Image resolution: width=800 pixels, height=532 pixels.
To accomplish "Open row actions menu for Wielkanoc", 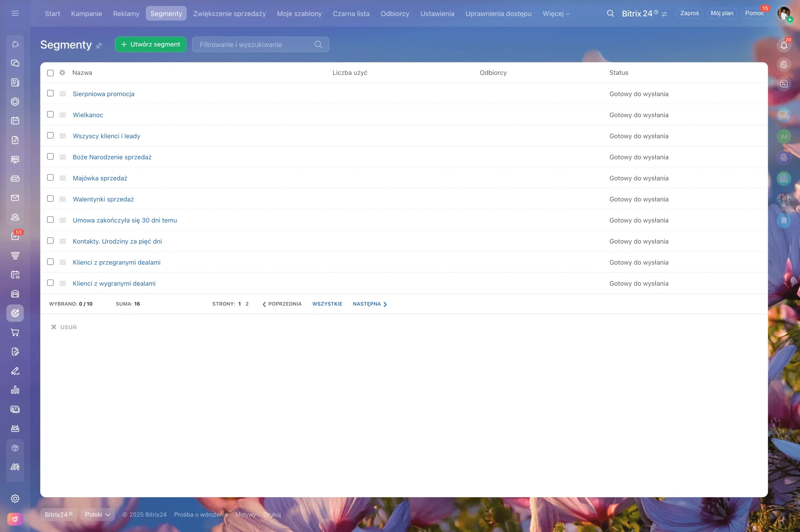I will click(x=62, y=115).
